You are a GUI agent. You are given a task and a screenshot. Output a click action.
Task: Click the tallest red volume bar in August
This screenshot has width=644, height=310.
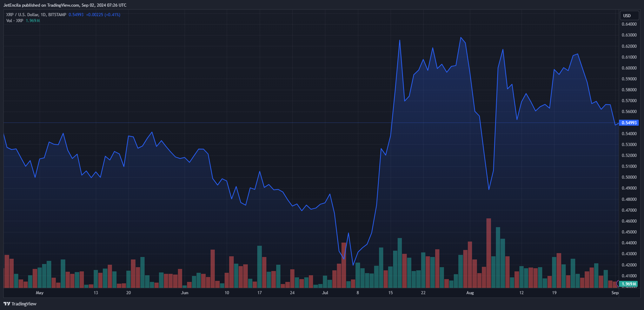coord(489,253)
